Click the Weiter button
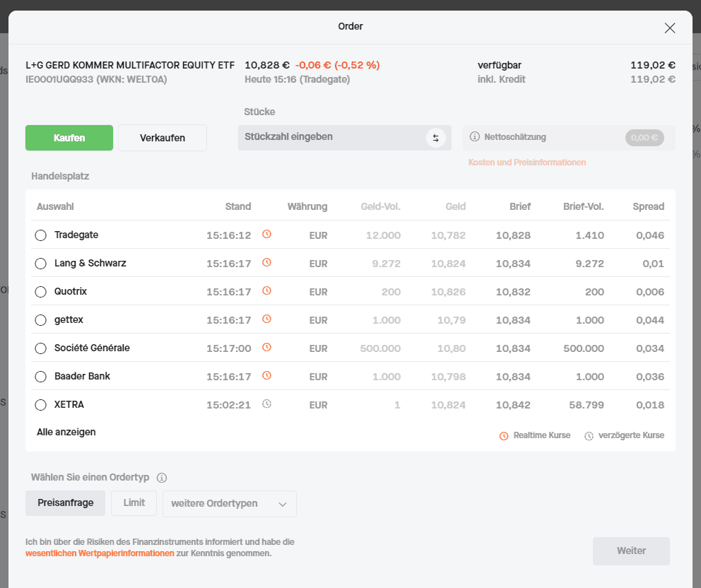The height and width of the screenshot is (588, 701). tap(631, 551)
